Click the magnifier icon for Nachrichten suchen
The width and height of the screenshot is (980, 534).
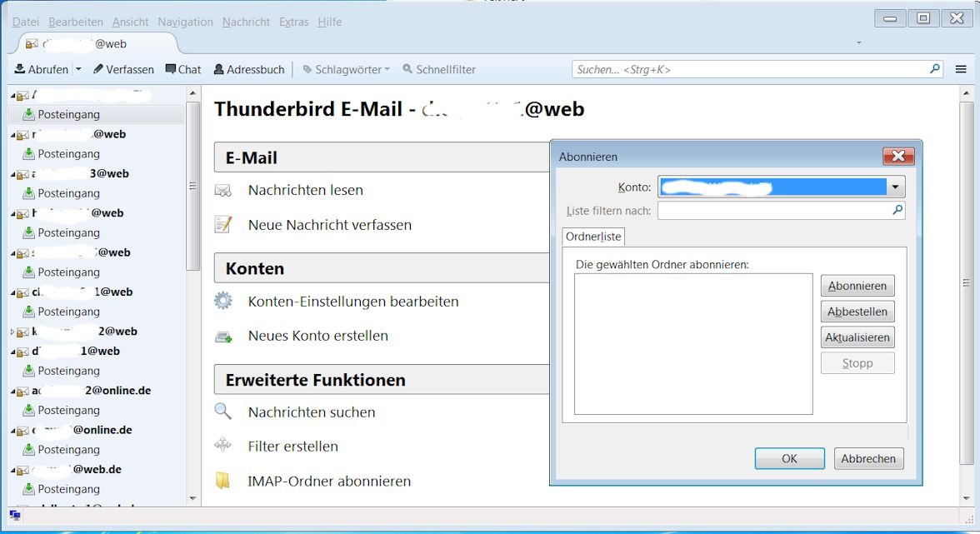click(x=223, y=411)
